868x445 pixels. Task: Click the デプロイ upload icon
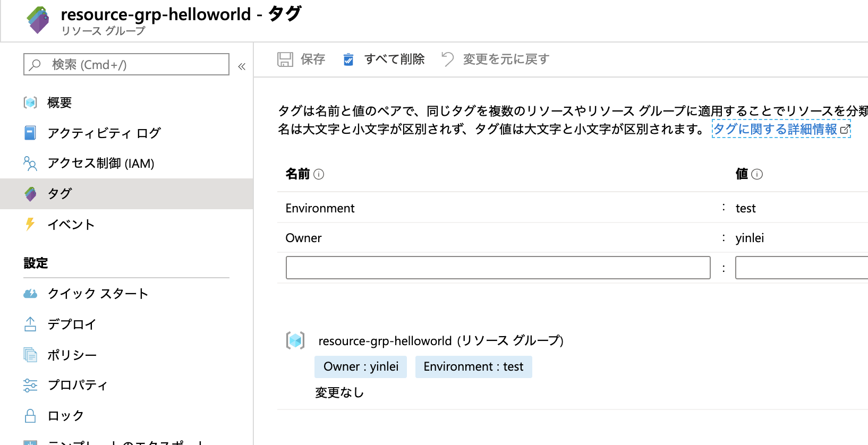click(x=30, y=324)
